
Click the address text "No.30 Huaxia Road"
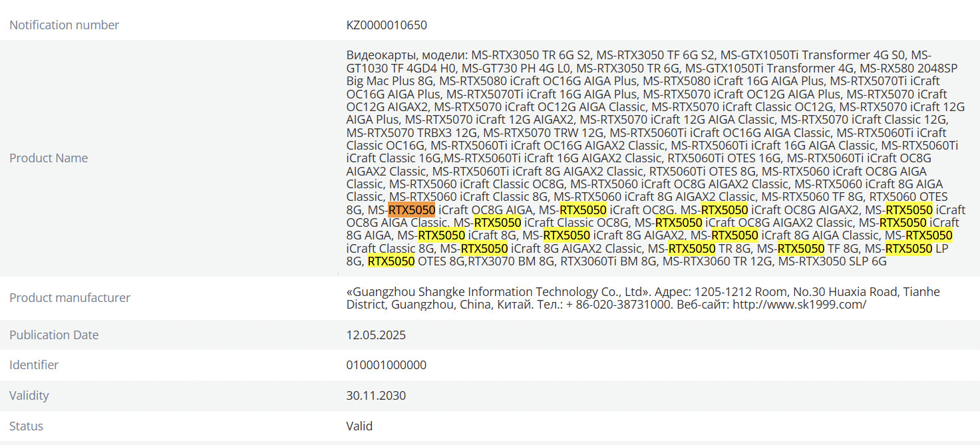coord(846,292)
